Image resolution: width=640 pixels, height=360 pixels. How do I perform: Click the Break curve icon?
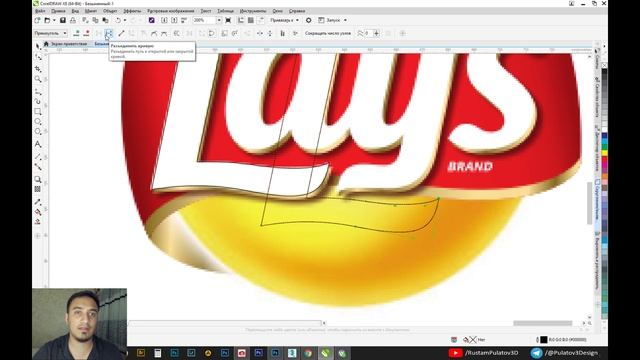[109, 33]
